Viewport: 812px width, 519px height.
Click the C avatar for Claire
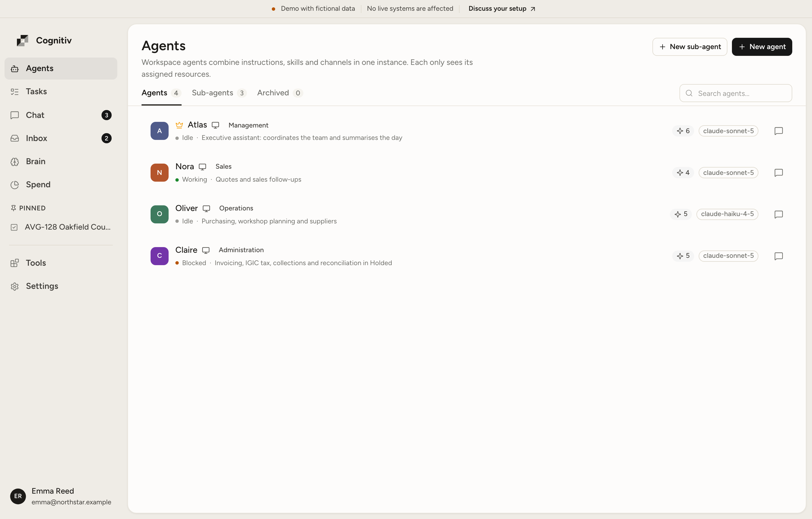(160, 256)
